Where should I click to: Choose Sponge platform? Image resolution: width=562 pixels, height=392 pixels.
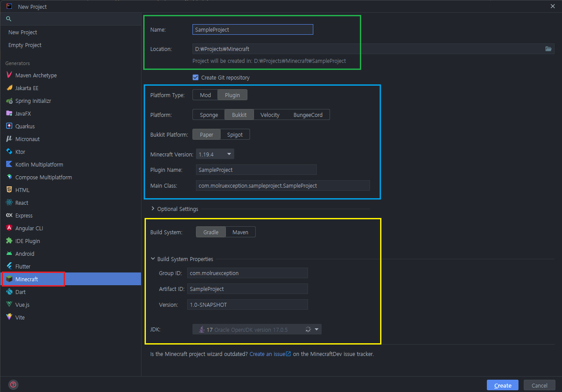209,115
